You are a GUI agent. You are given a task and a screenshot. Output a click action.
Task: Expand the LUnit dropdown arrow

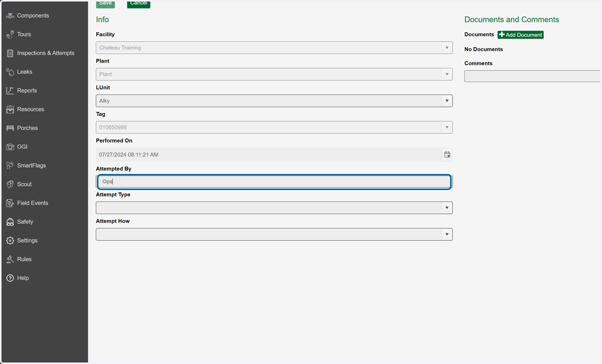tap(447, 101)
